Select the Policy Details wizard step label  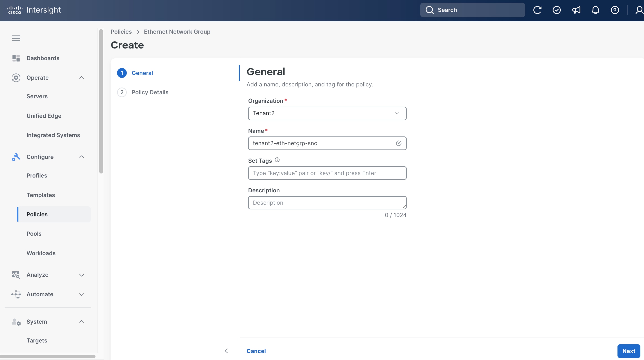click(150, 92)
